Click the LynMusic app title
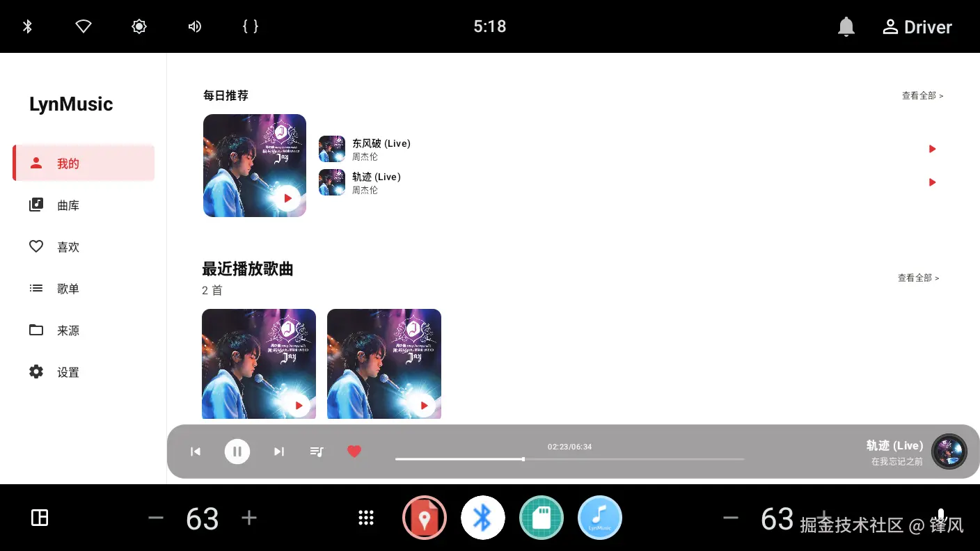Viewport: 980px width, 551px height. tap(71, 104)
